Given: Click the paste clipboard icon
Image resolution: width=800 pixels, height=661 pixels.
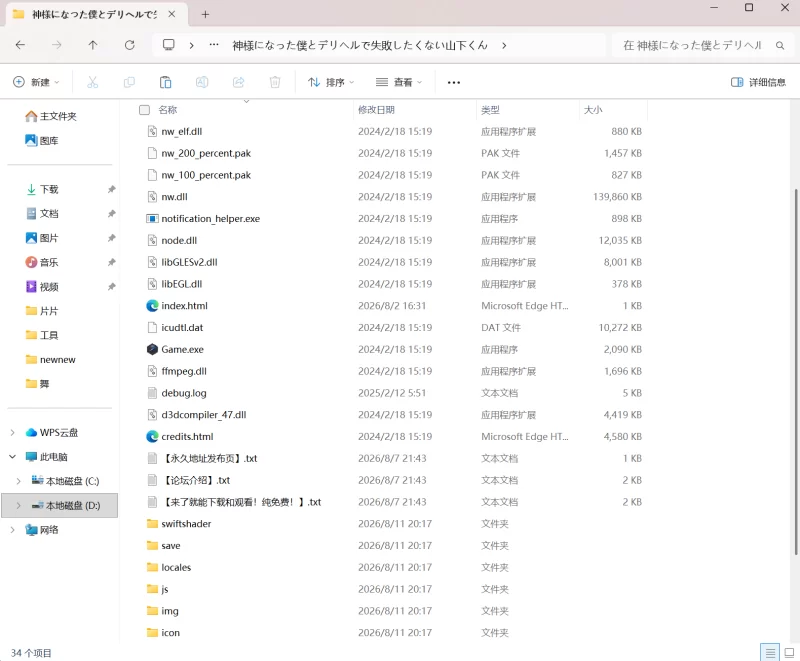Looking at the screenshot, I should click(x=165, y=82).
